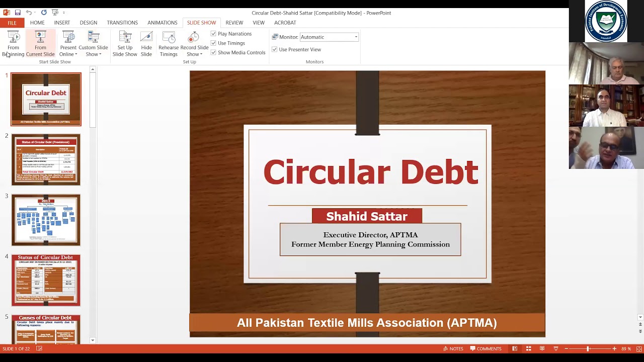Switch to Normal view in status bar
The image size is (644, 362).
(515, 348)
